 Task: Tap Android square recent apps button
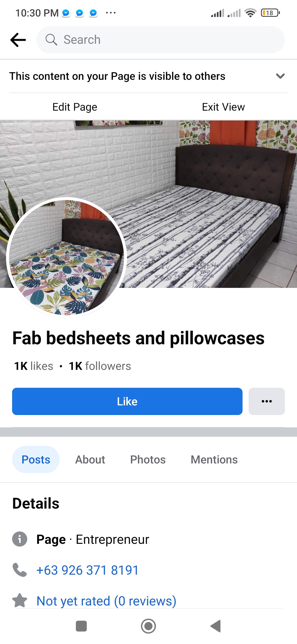[x=81, y=626]
